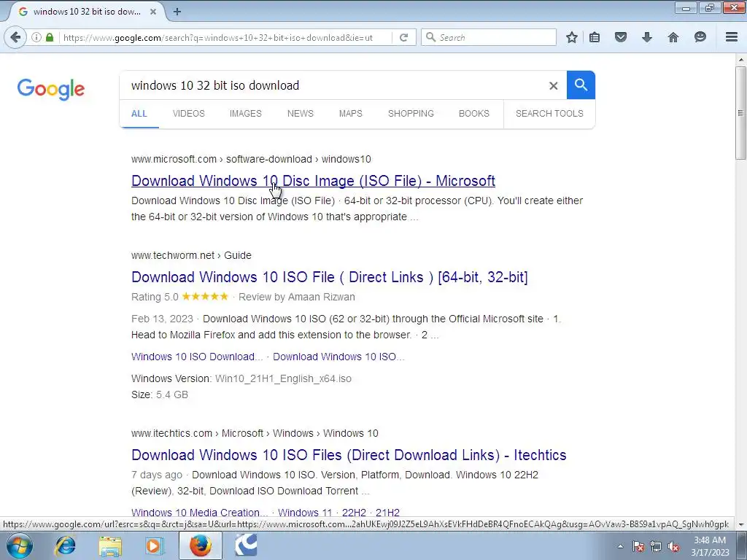The image size is (747, 560).
Task: Open a new tab with plus button
Action: tap(177, 12)
